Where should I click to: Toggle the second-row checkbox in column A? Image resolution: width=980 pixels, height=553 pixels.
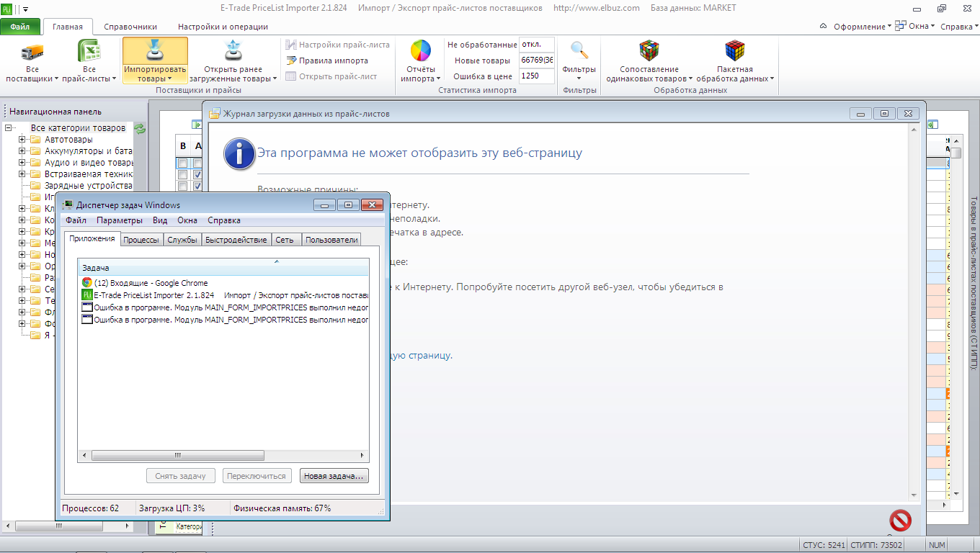point(198,175)
